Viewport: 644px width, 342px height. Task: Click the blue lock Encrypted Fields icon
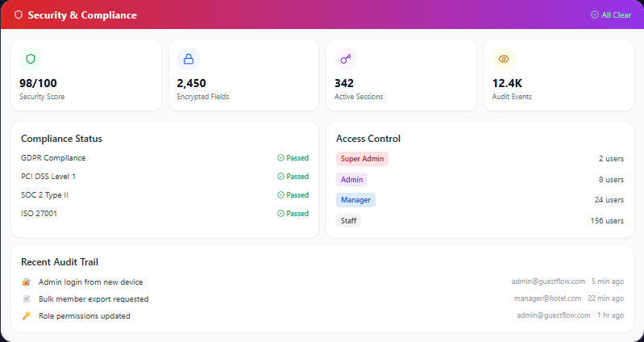(189, 59)
